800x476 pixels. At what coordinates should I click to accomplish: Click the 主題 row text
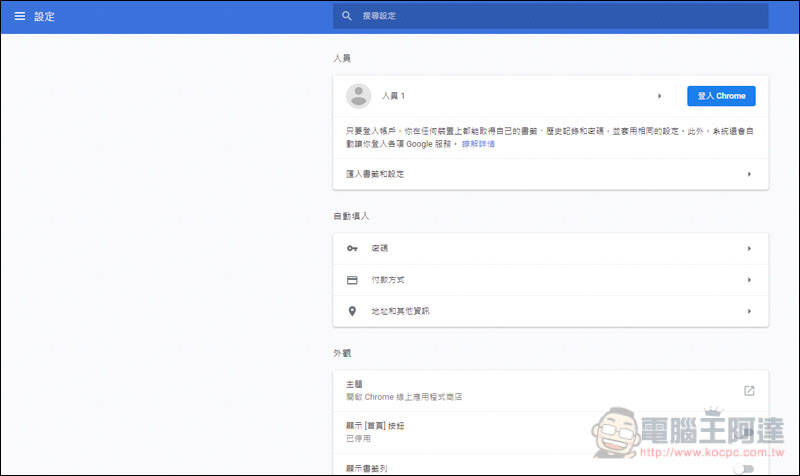point(354,384)
